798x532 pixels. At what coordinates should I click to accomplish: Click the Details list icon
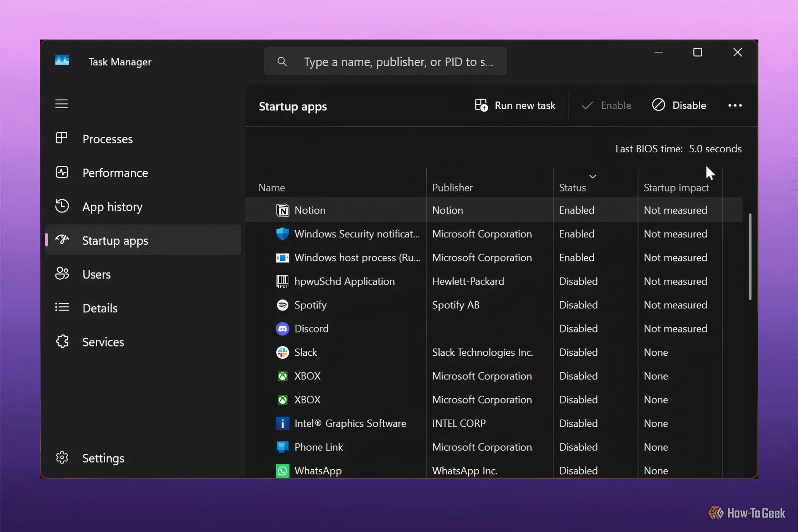(x=62, y=307)
